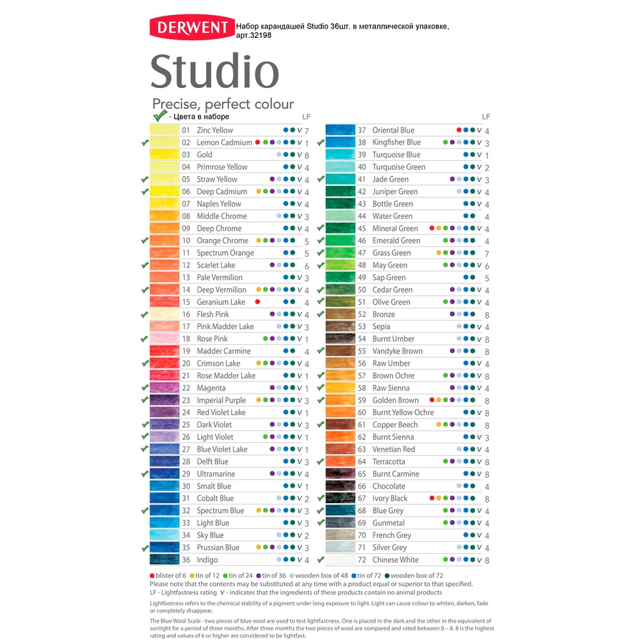
Task: Click the light blue 'wooden box of 48' dot
Action: pyautogui.click(x=292, y=576)
